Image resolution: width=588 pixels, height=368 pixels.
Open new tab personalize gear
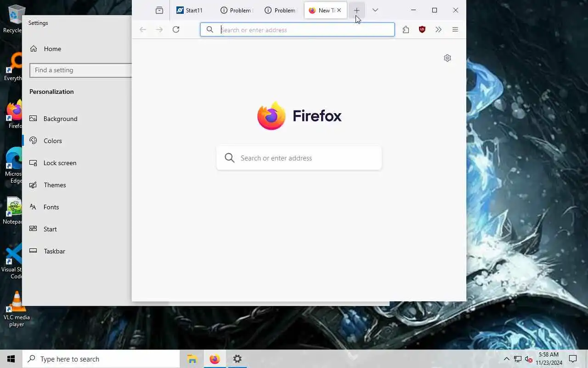pos(447,58)
